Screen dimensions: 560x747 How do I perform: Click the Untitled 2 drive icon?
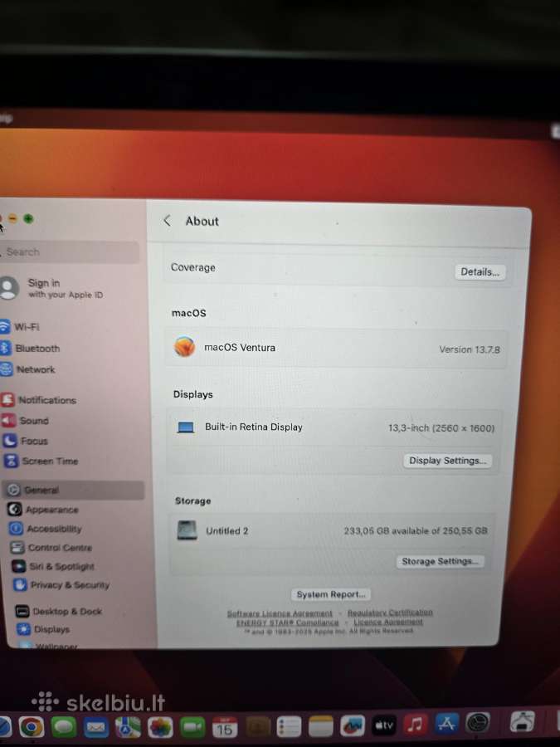point(187,530)
